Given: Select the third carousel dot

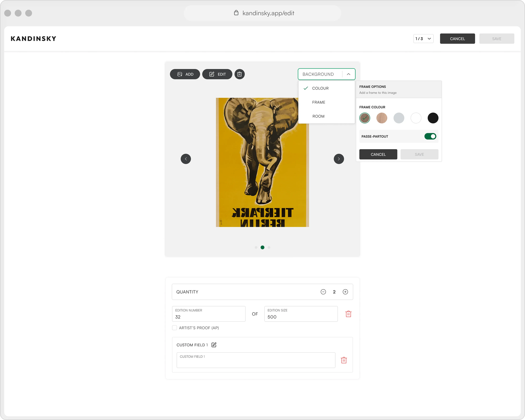Looking at the screenshot, I should [x=269, y=247].
